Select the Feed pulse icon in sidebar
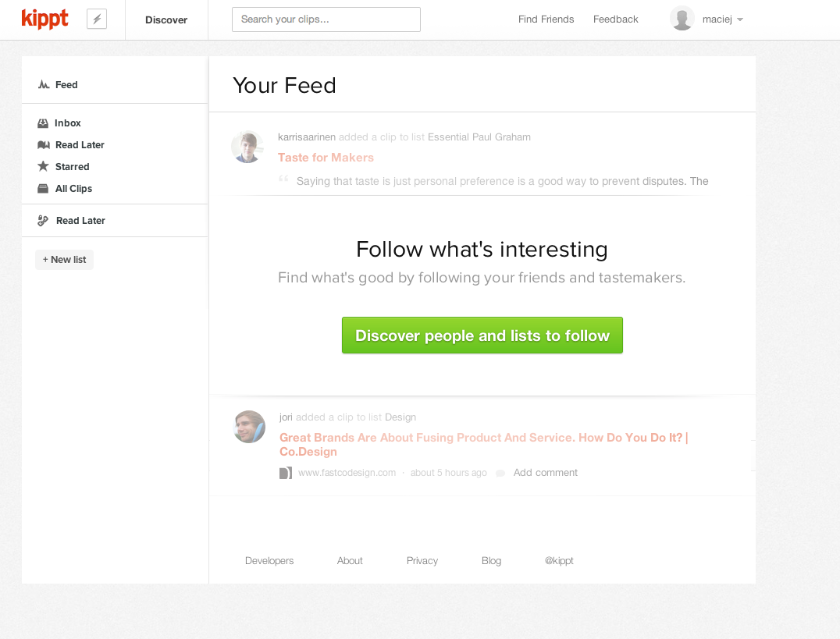 tap(44, 84)
